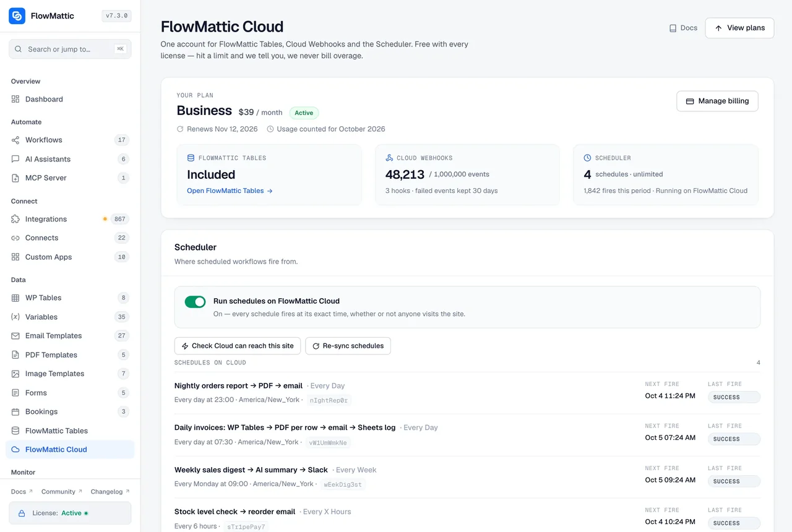This screenshot has width=792, height=532.
Task: Focus the Search or jump to field
Action: [70, 49]
